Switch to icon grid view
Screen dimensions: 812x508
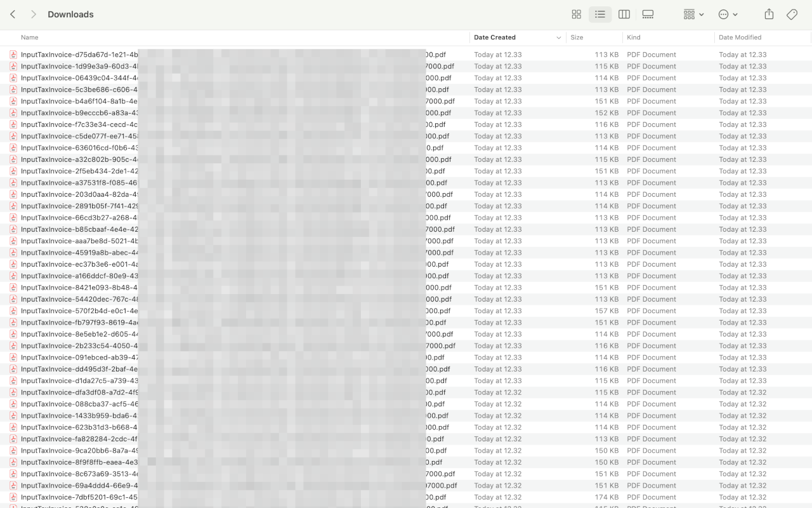point(577,14)
